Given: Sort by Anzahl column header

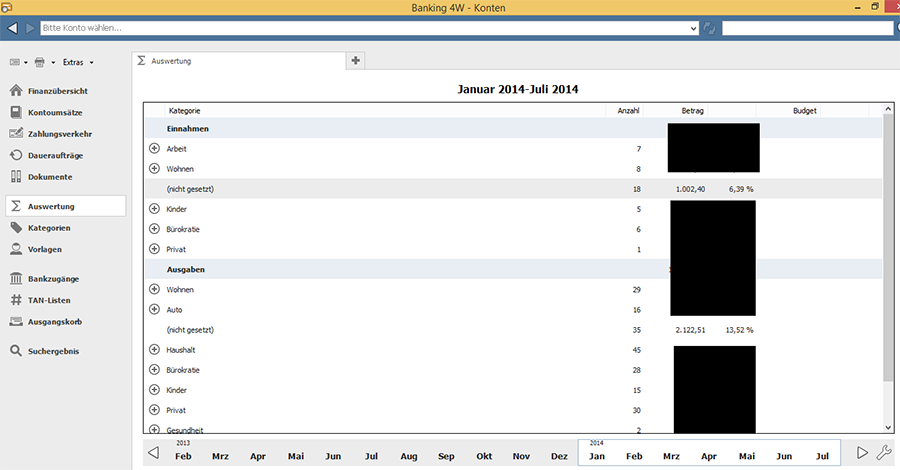Looking at the screenshot, I should point(624,110).
